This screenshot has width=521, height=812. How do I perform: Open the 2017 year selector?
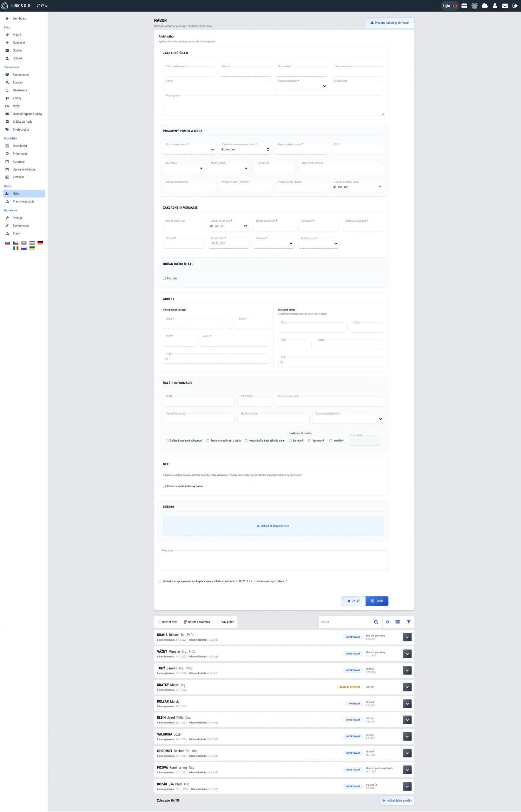tap(42, 6)
